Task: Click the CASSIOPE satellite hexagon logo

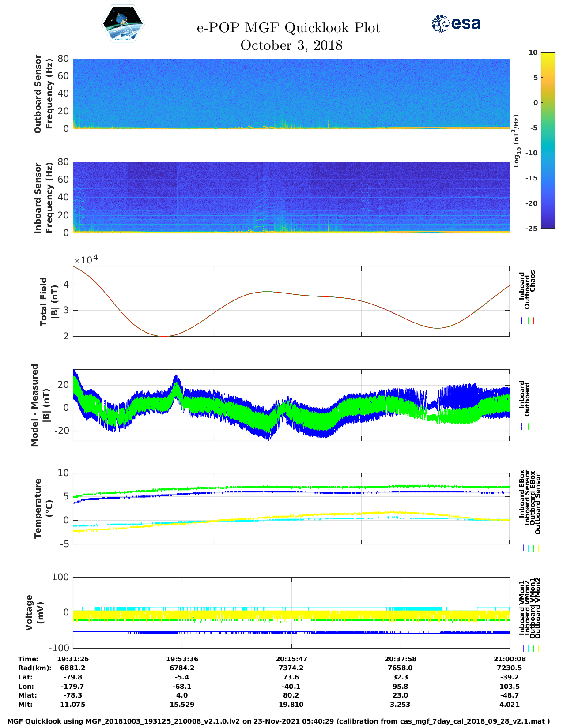Action: pos(123,24)
